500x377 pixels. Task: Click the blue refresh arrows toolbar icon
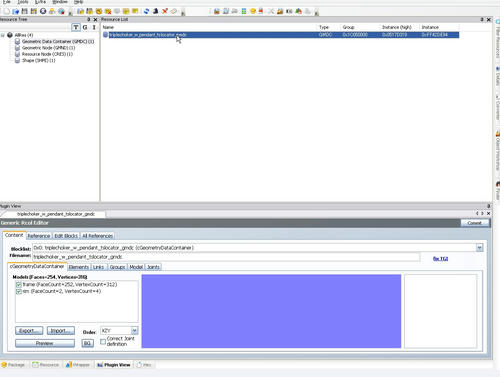point(146,11)
